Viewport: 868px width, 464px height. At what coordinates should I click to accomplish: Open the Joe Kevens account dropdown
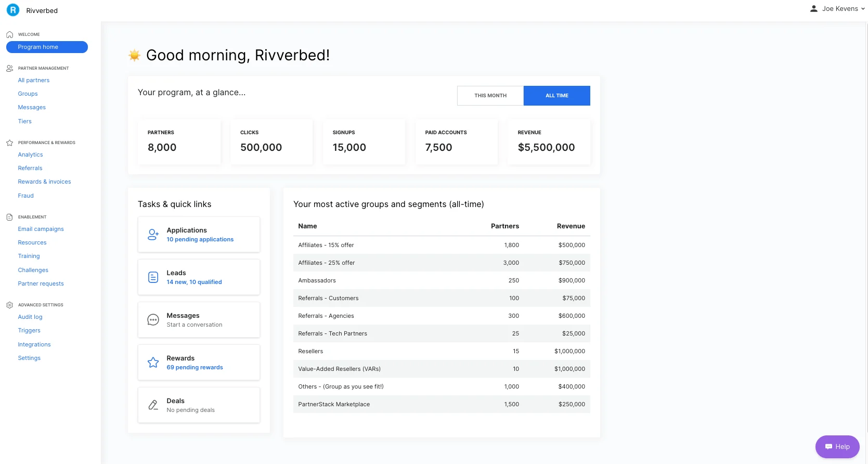point(837,9)
